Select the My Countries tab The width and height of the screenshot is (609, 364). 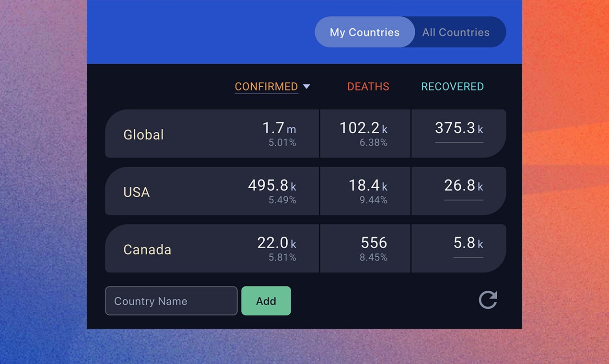click(364, 32)
